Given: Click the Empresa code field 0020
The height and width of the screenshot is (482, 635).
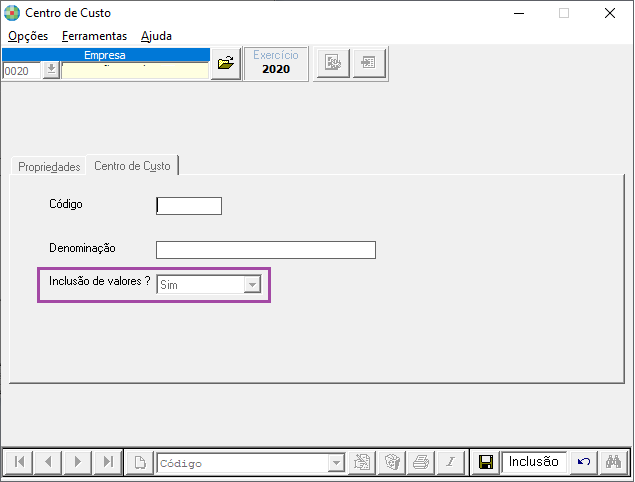Looking at the screenshot, I should [21, 71].
